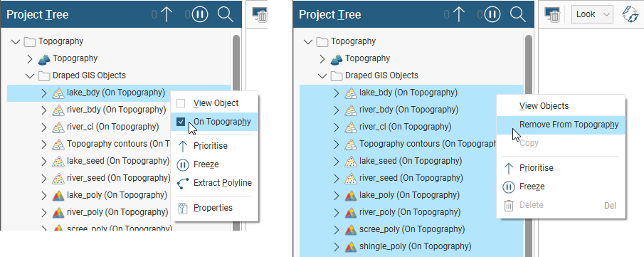Expand river_cl item in left tree
This screenshot has height=257, width=644.
point(44,127)
